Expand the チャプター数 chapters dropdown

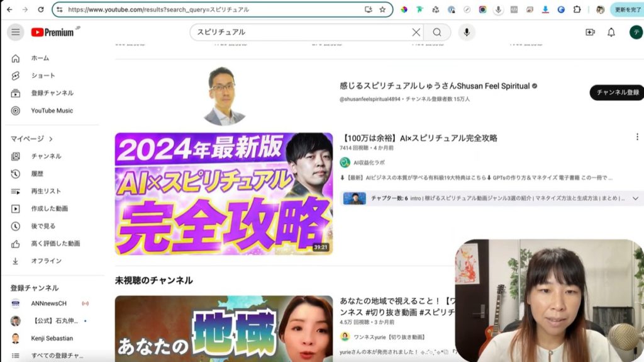635,198
